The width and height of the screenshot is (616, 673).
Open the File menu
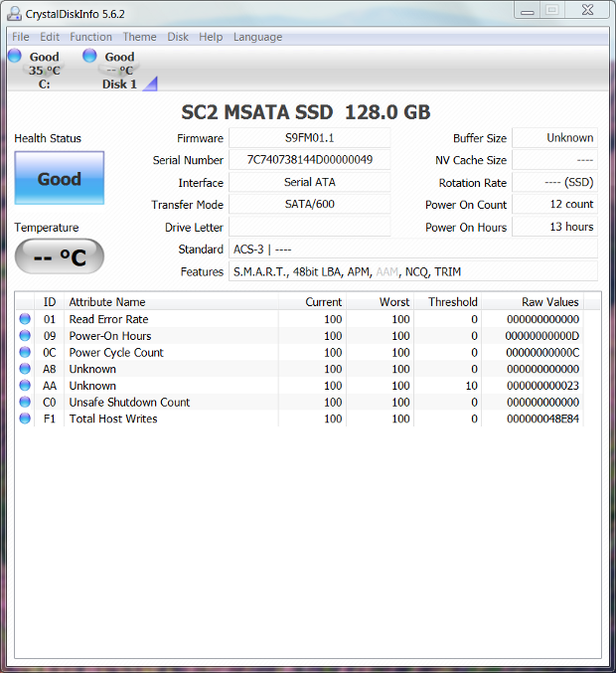point(20,37)
